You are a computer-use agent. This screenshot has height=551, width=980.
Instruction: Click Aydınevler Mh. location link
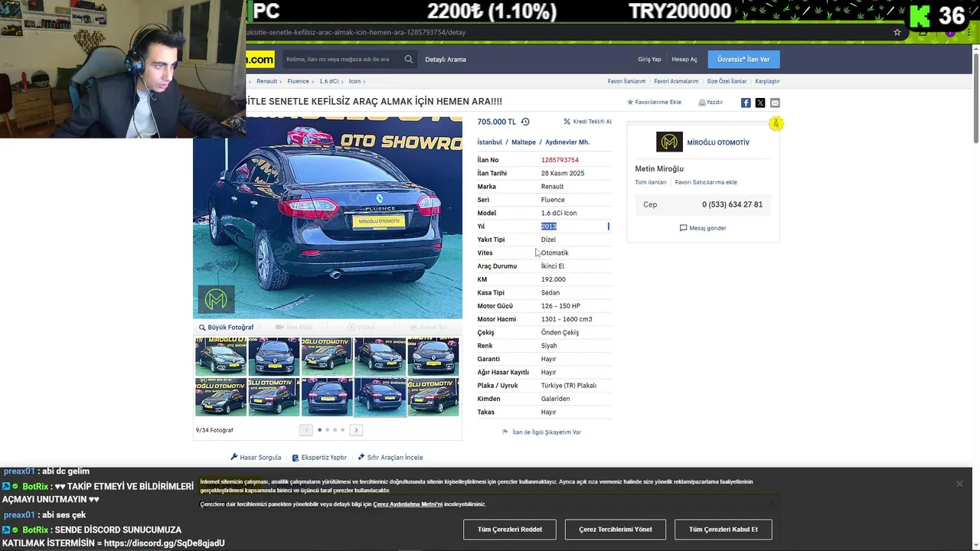pos(567,142)
